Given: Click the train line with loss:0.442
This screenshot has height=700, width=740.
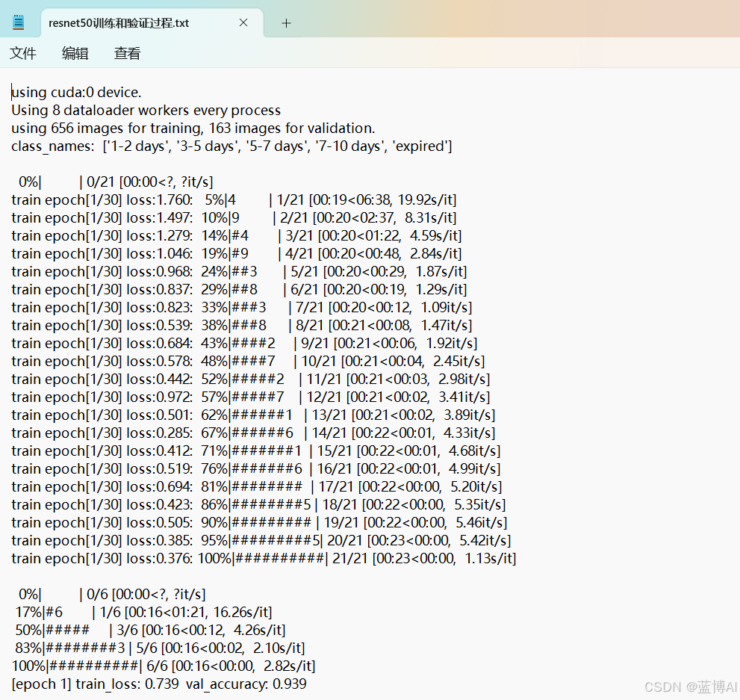Looking at the screenshot, I should pyautogui.click(x=251, y=379).
